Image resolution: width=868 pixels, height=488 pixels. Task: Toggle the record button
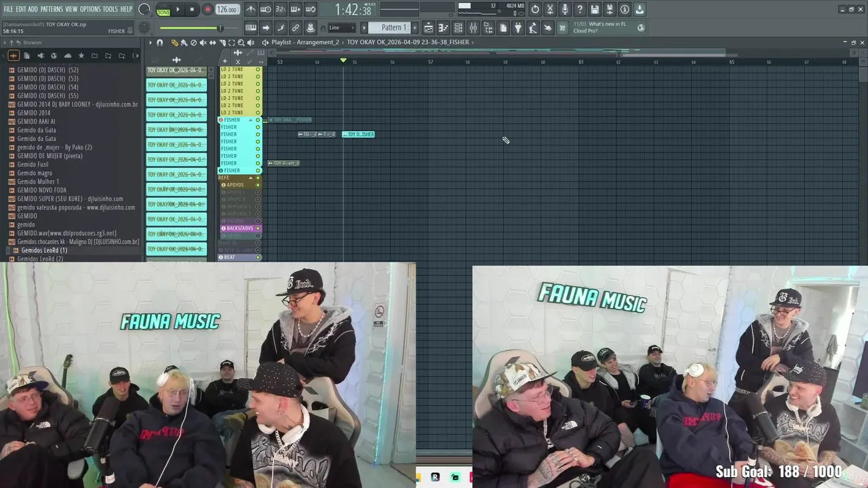(x=208, y=9)
